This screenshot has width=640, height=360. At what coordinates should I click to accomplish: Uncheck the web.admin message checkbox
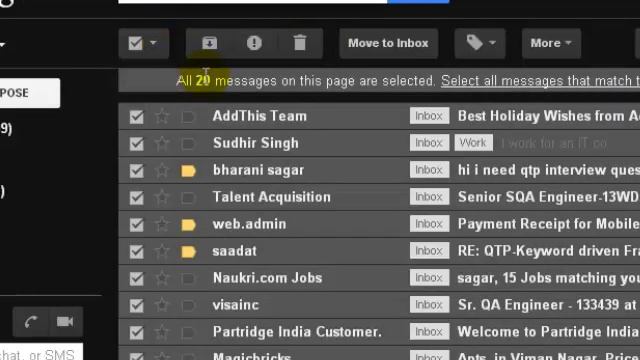point(137,224)
